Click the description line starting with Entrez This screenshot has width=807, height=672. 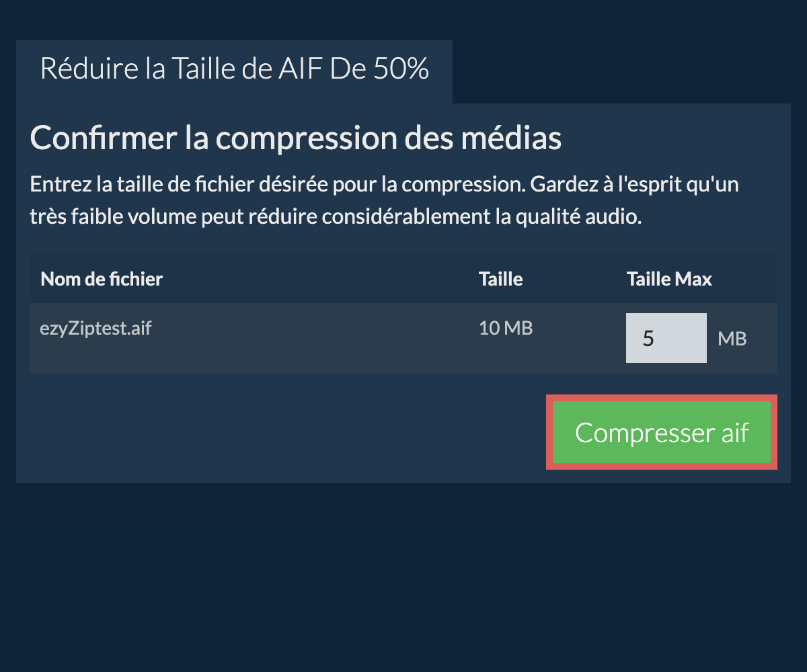(383, 185)
